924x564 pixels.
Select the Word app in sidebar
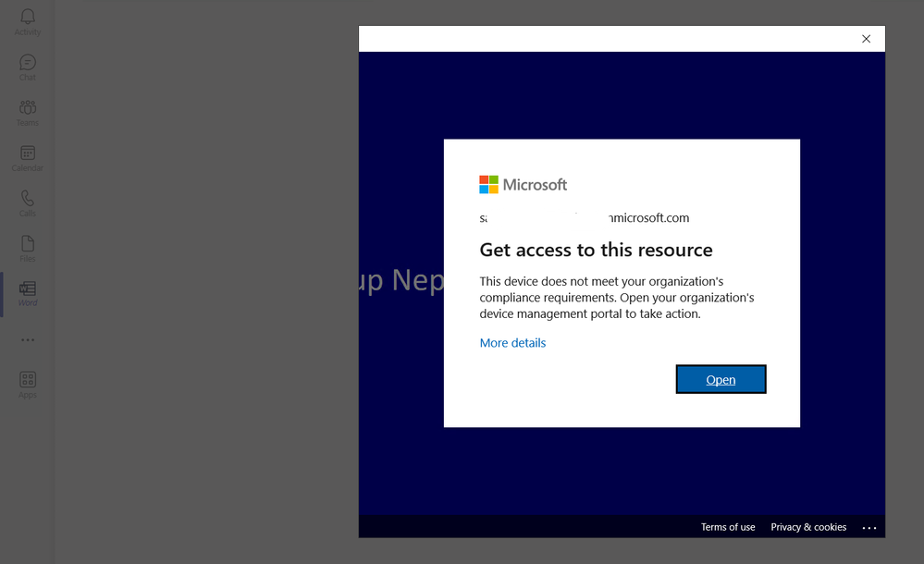coord(28,293)
